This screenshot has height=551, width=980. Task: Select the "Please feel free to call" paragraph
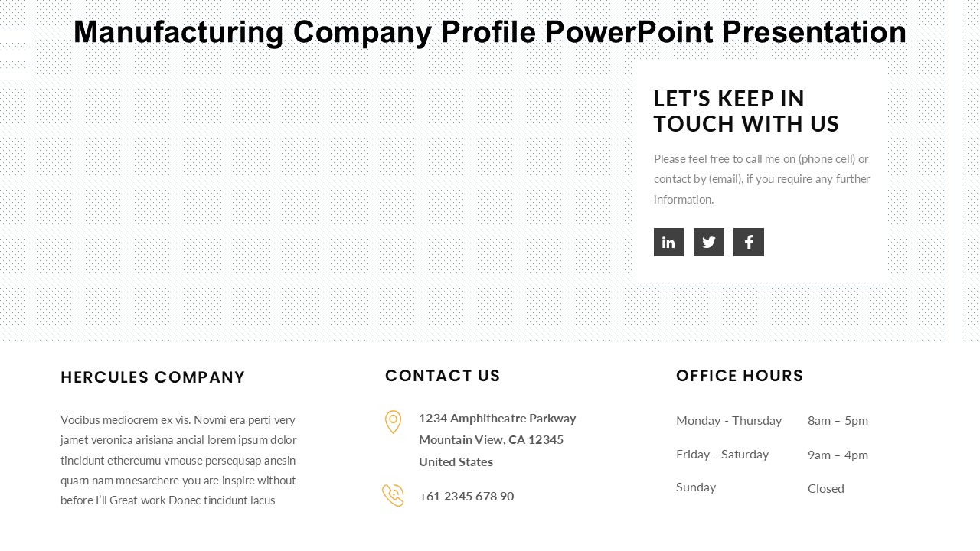pyautogui.click(x=762, y=179)
